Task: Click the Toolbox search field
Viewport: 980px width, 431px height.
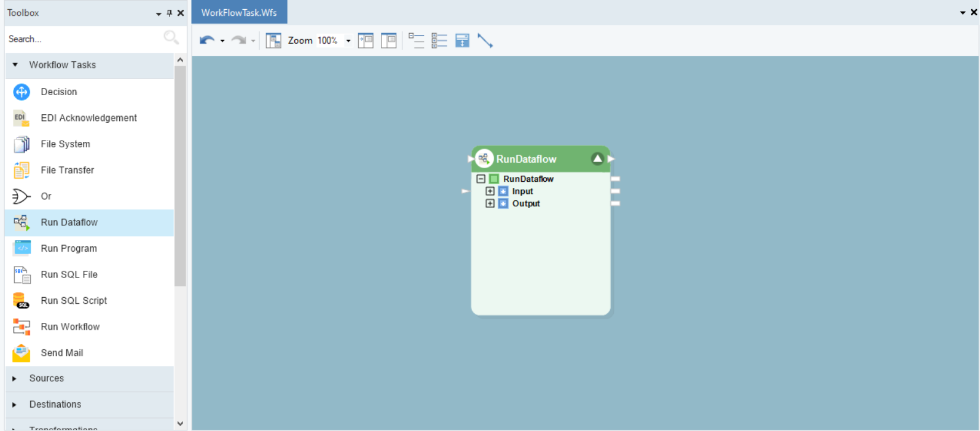Action: pos(83,39)
